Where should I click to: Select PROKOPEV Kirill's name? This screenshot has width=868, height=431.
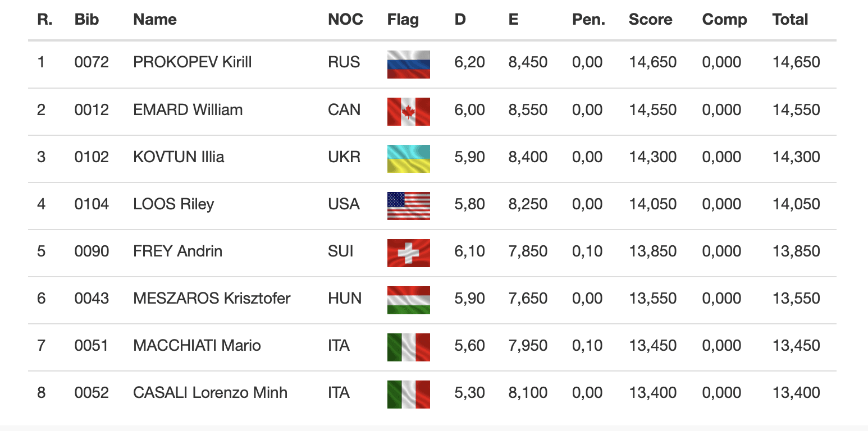pos(193,62)
